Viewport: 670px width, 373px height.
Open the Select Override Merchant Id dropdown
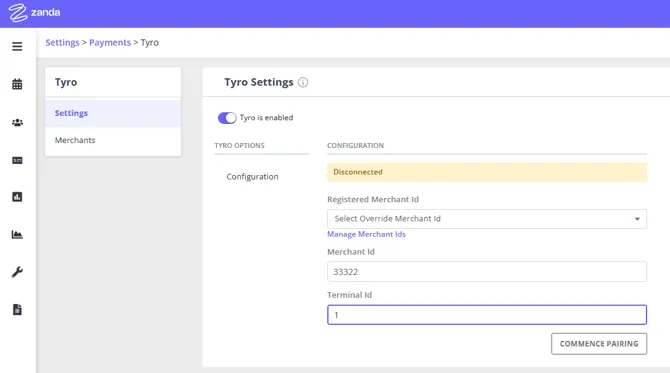(487, 219)
